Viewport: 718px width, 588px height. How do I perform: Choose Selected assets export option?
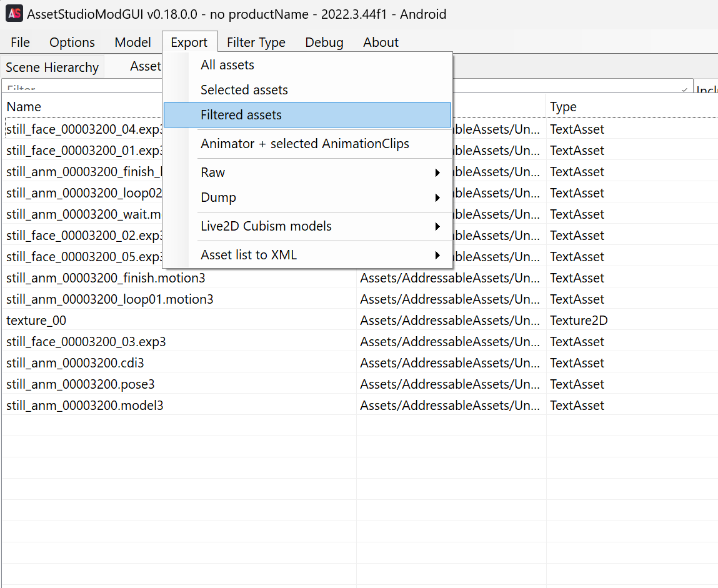coord(307,90)
